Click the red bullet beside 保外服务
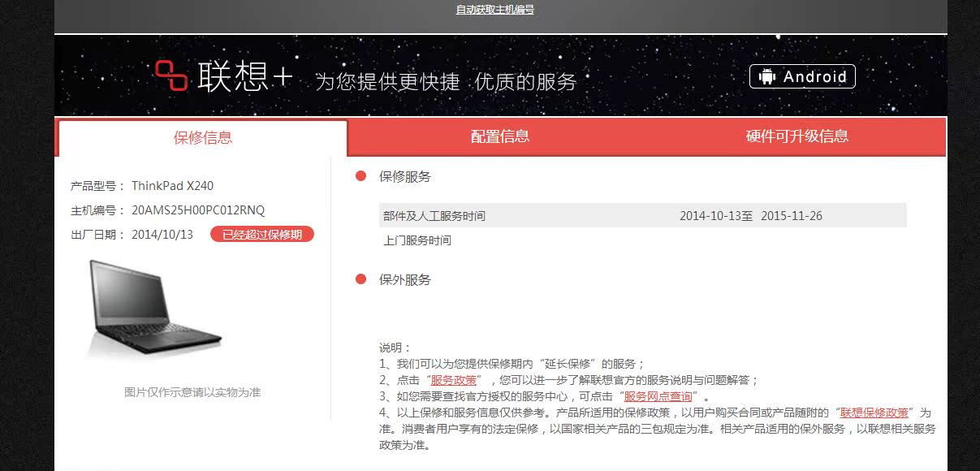This screenshot has height=471, width=980. (x=361, y=279)
